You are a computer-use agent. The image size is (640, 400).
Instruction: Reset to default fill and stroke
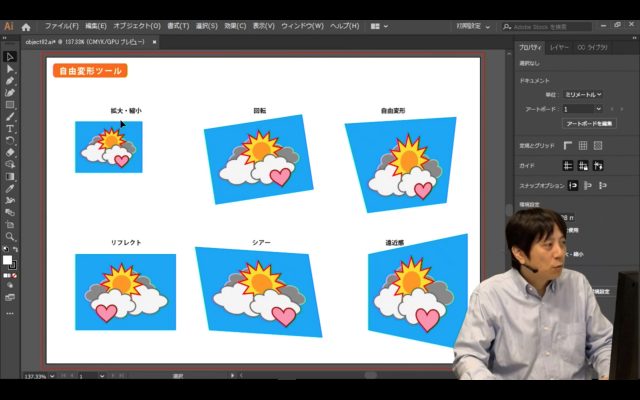click(x=6, y=249)
